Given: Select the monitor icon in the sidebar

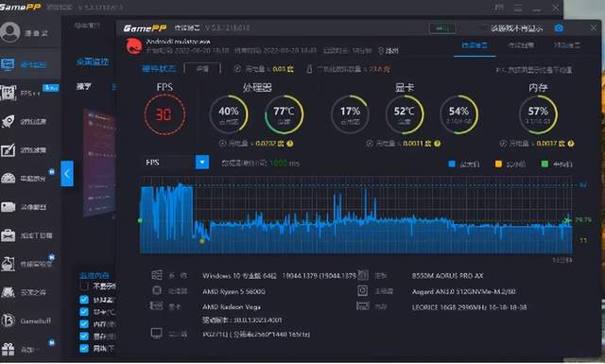Looking at the screenshot, I should click(x=8, y=64).
